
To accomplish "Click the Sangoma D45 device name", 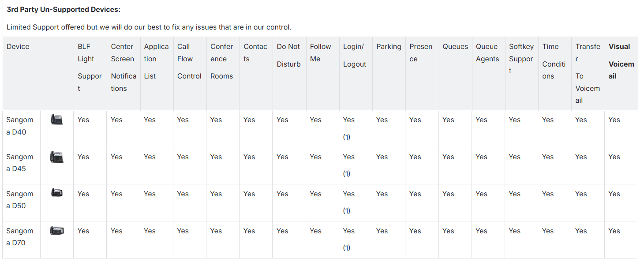I will tap(20, 163).
